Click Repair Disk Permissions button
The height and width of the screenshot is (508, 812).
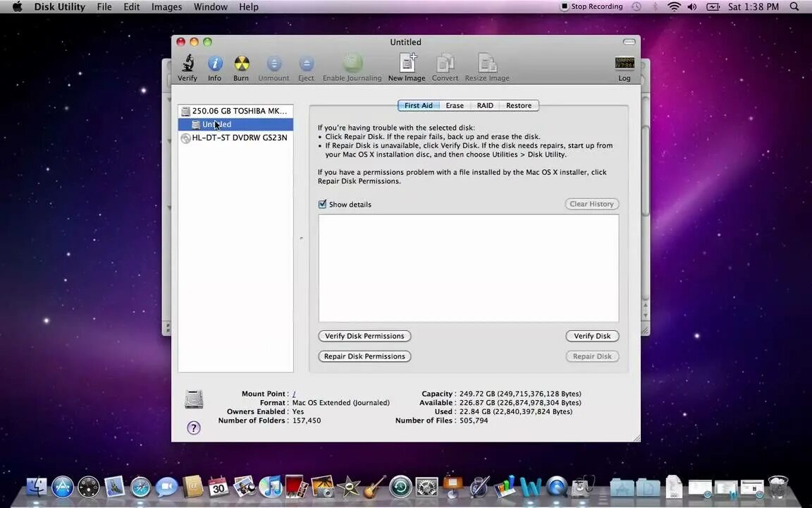point(364,356)
